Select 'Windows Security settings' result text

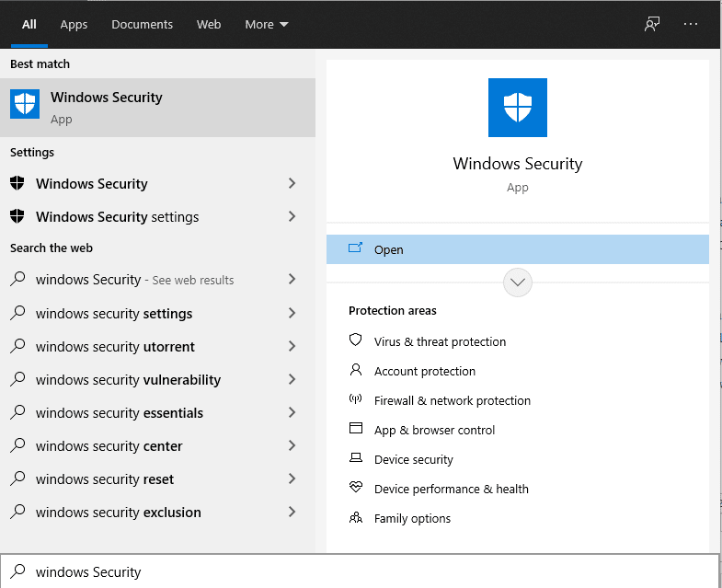tap(118, 216)
